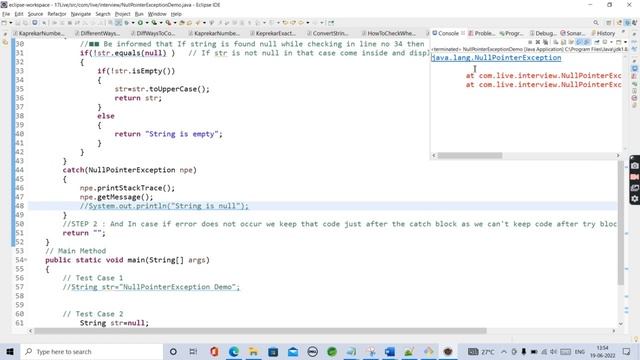Click the editor horizontal scrollbar

260,331
